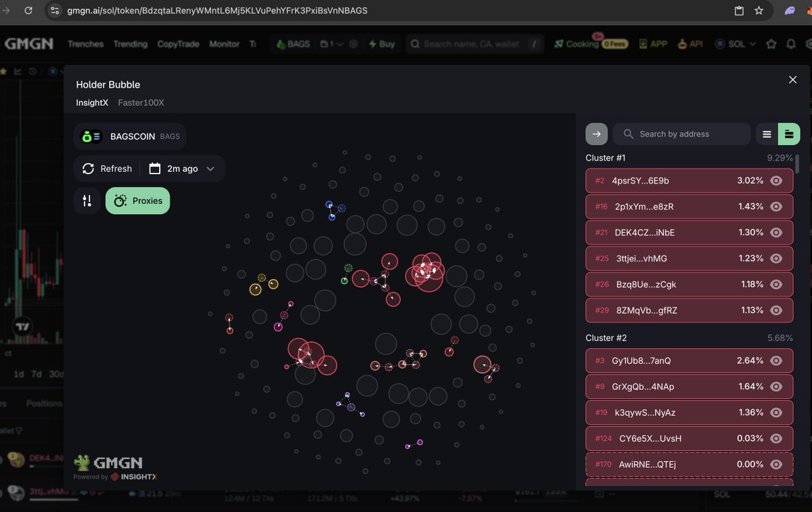This screenshot has width=812, height=512.
Task: Close the Holder Bubble dialog
Action: pos(793,80)
